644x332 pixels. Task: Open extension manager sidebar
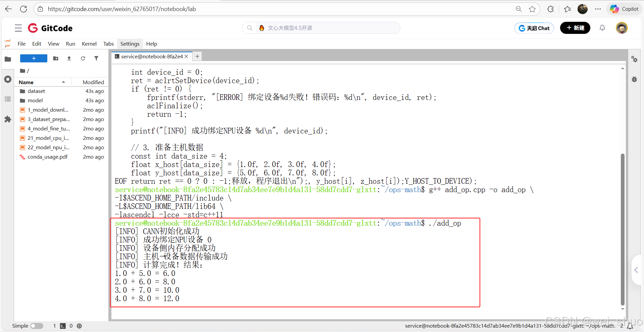(x=8, y=119)
